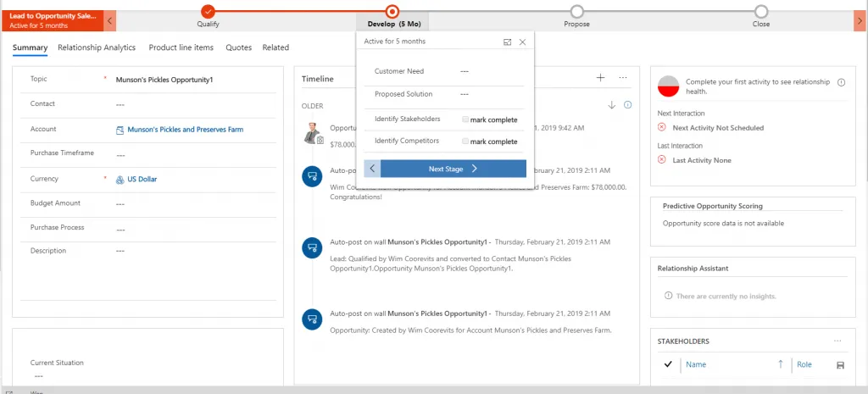Image resolution: width=868 pixels, height=394 pixels.
Task: Click the Predictive Opportunity Scoring heading
Action: coord(712,206)
